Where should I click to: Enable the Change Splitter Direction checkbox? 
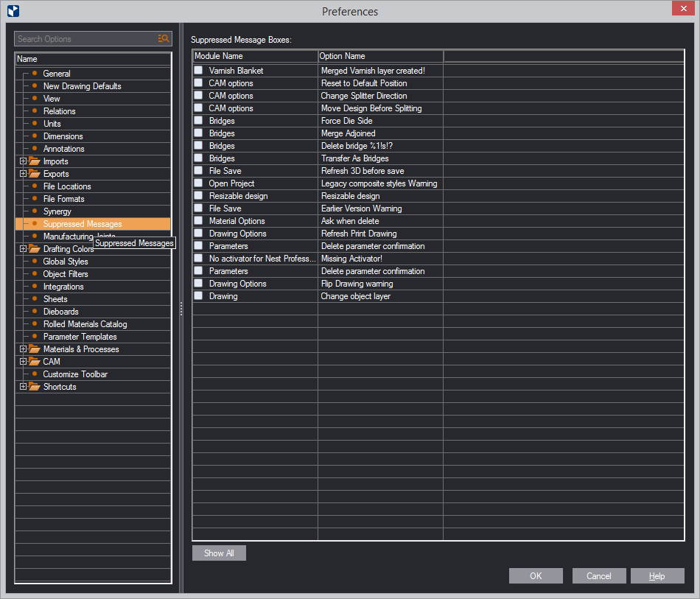(x=199, y=95)
